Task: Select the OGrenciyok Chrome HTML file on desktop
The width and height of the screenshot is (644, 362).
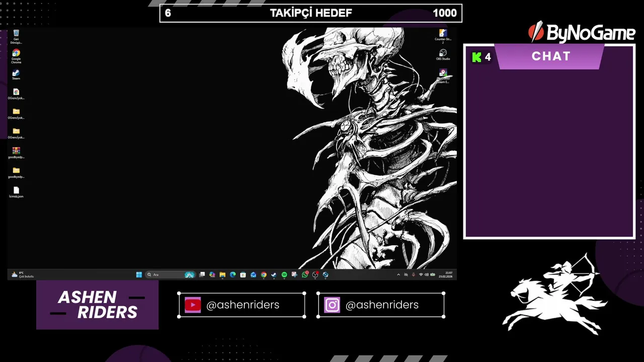Action: click(16, 94)
